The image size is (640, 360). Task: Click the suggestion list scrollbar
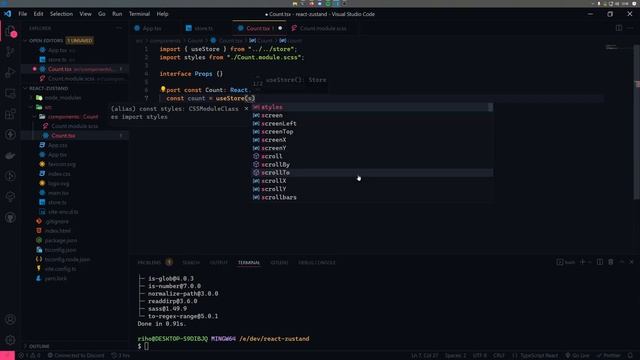coord(491,107)
